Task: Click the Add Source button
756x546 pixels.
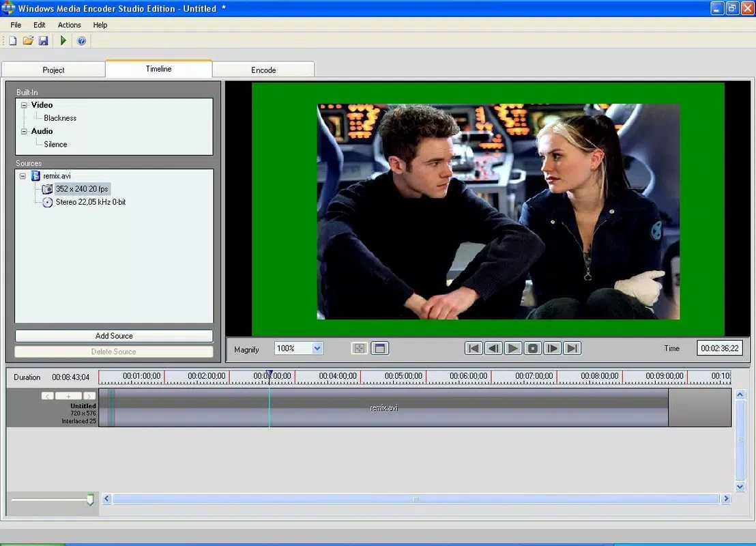Action: pos(114,336)
